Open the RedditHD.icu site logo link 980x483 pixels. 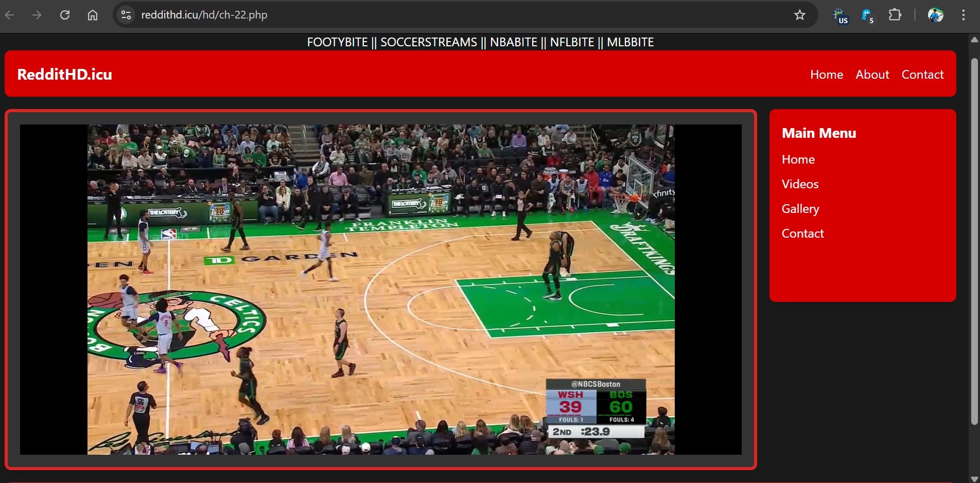(x=65, y=74)
